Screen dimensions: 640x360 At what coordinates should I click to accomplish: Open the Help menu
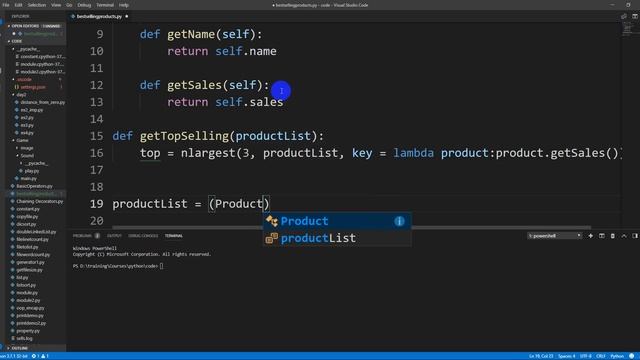click(124, 5)
